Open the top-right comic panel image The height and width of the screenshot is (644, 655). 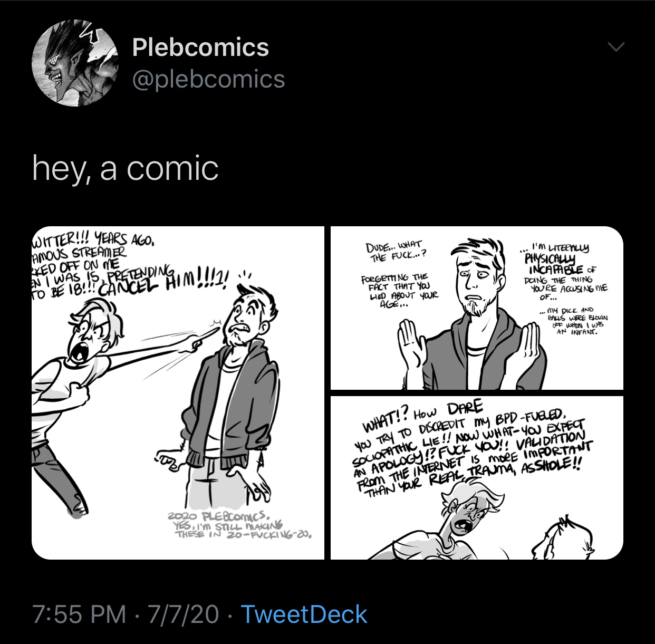click(x=477, y=308)
